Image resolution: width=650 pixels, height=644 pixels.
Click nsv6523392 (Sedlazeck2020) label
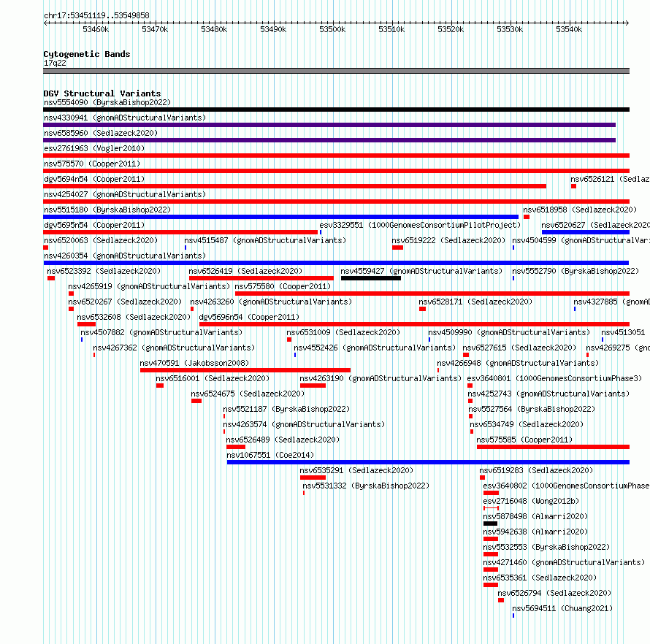pos(104,271)
